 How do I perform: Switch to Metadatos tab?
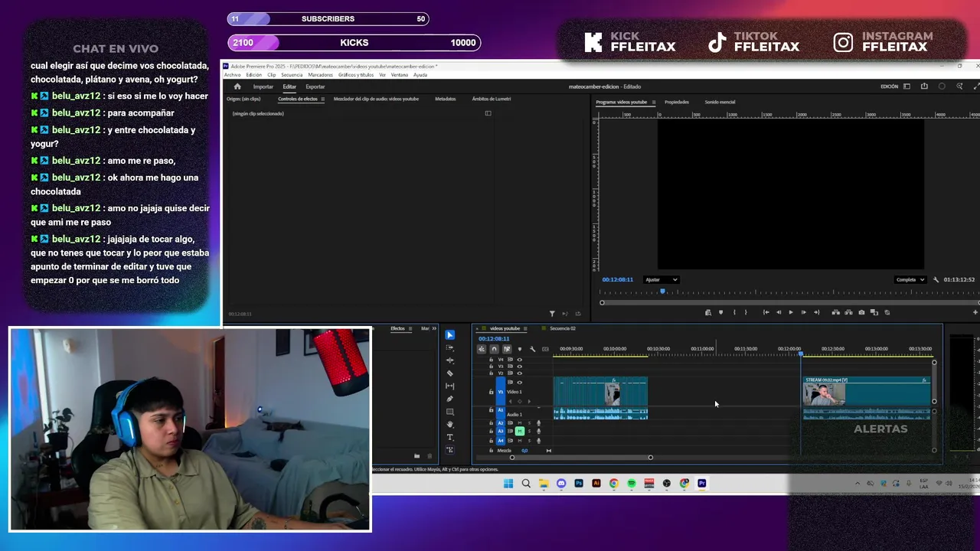click(445, 99)
